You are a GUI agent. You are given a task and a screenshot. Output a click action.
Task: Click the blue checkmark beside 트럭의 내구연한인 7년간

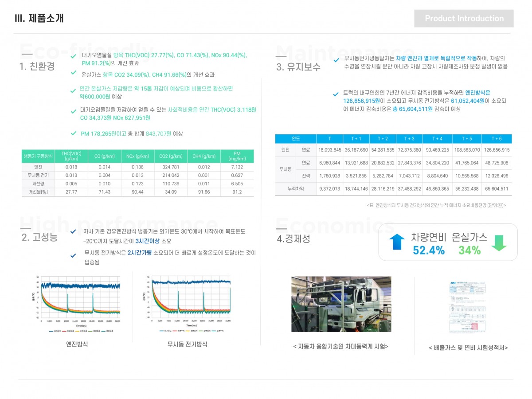336,94
